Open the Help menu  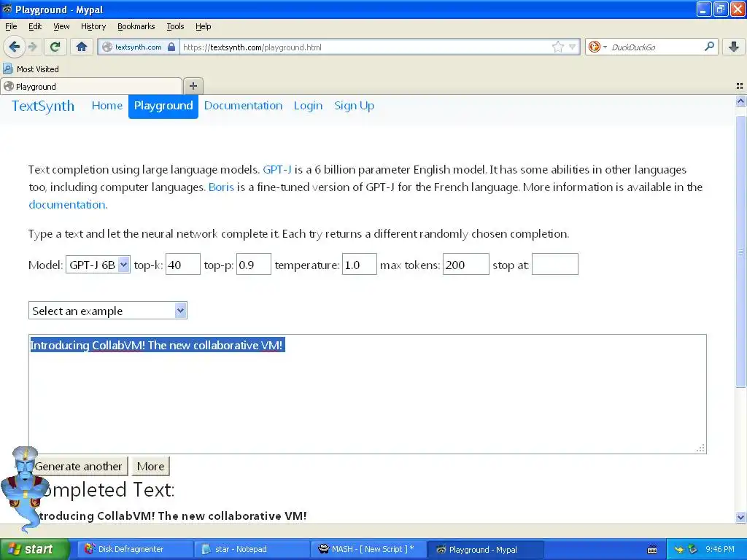tap(204, 26)
